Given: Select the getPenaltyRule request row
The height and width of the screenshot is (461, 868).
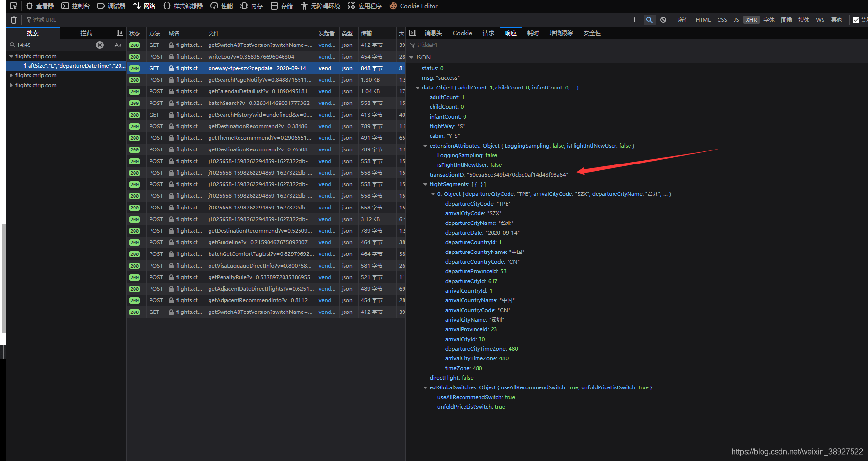Looking at the screenshot, I should pos(266,277).
